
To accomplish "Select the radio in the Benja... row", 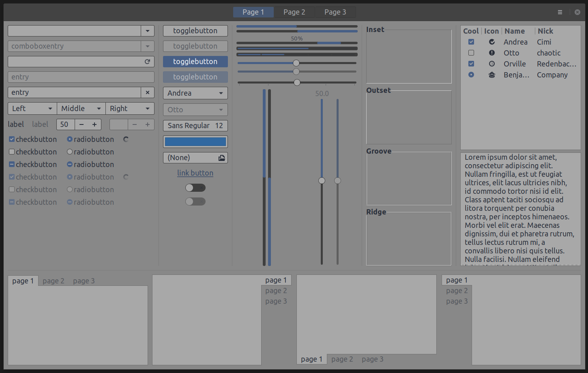I will 471,75.
